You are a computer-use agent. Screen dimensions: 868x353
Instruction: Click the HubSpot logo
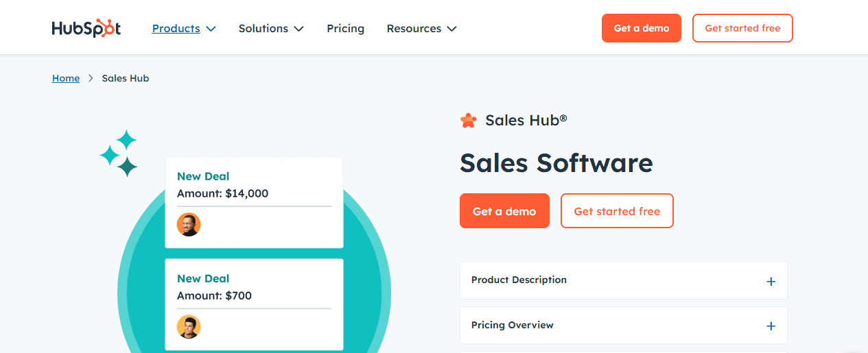click(86, 28)
